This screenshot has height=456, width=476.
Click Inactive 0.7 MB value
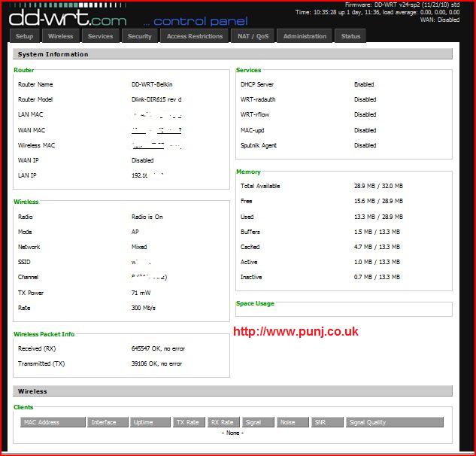click(377, 277)
